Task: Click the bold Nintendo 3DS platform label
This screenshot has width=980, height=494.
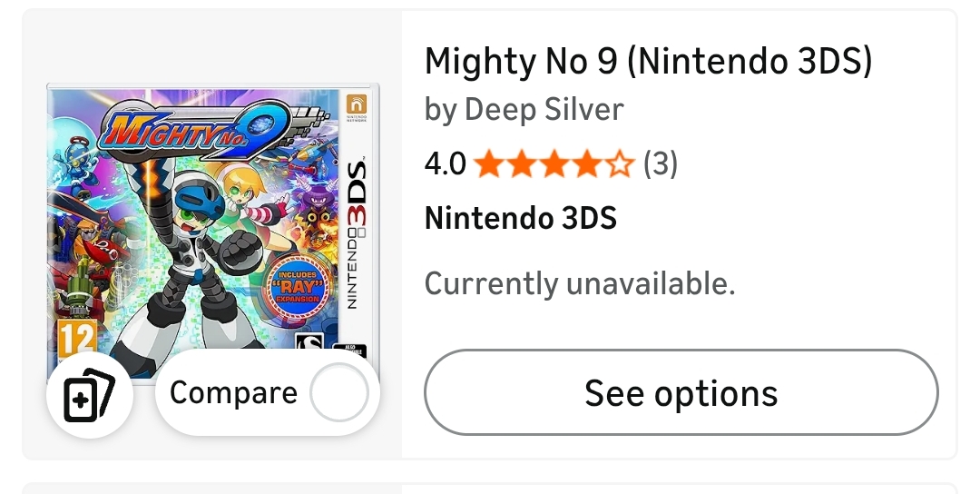Action: [x=520, y=219]
